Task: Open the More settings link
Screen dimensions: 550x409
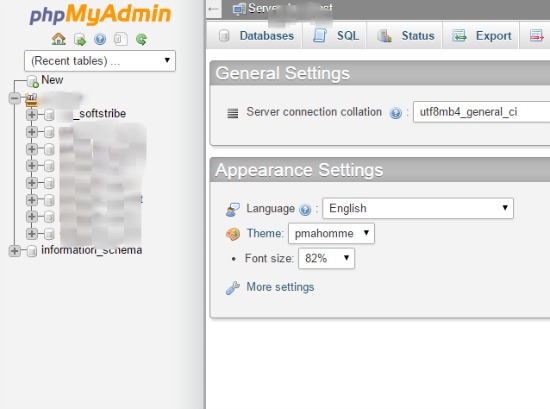Action: coord(280,287)
